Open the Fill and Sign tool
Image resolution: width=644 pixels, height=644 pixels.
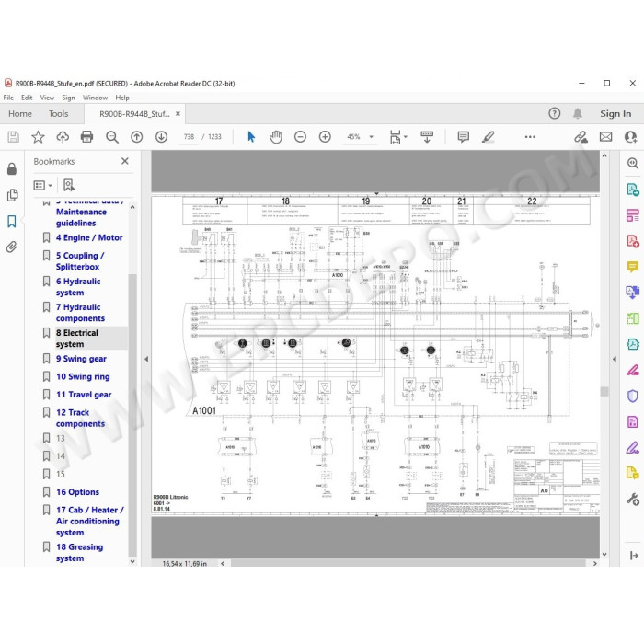tap(633, 447)
